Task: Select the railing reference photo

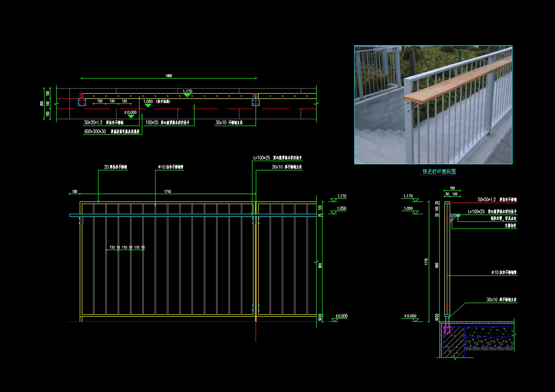Action: click(433, 105)
